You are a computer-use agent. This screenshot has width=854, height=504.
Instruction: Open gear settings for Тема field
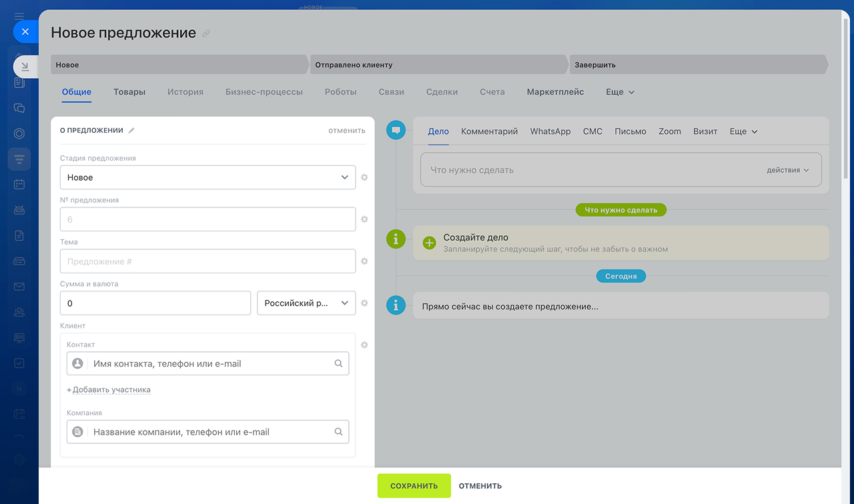coord(364,261)
